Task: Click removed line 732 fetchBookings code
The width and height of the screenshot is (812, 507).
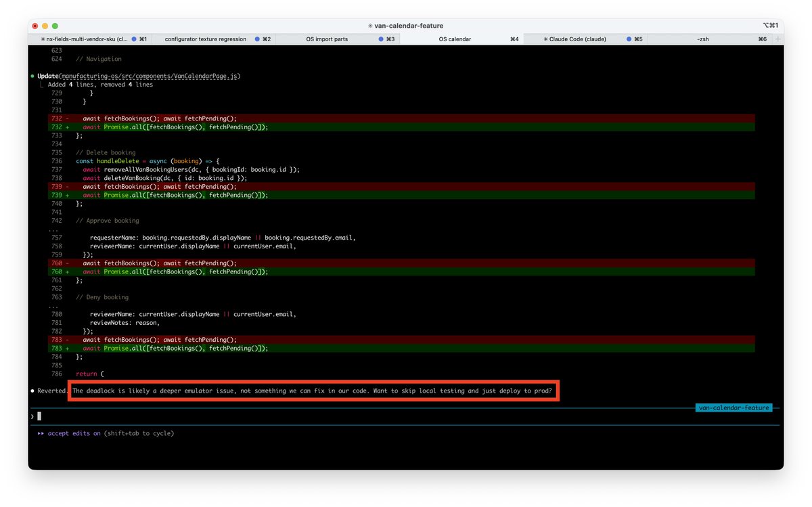Action: 160,118
